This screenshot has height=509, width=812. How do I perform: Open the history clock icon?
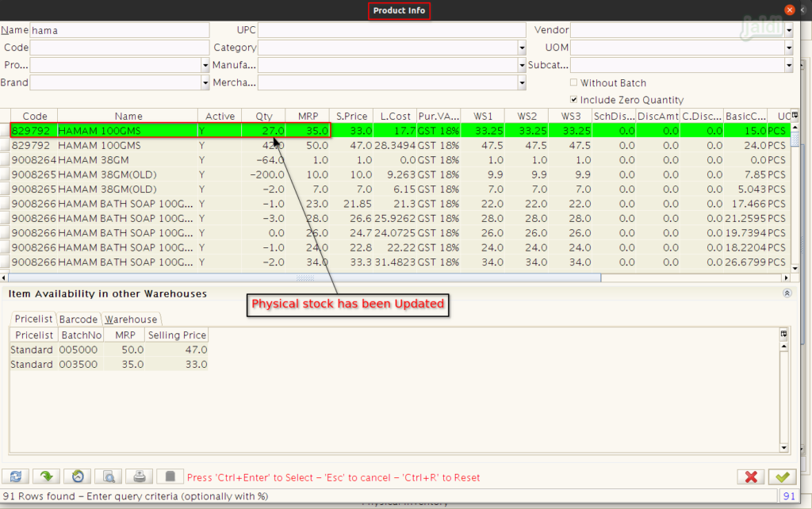pyautogui.click(x=78, y=476)
